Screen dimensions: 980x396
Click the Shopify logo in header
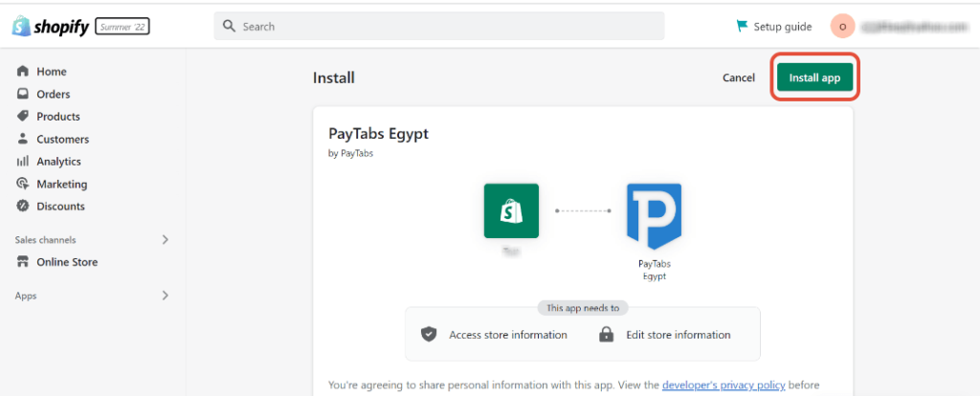tap(51, 27)
